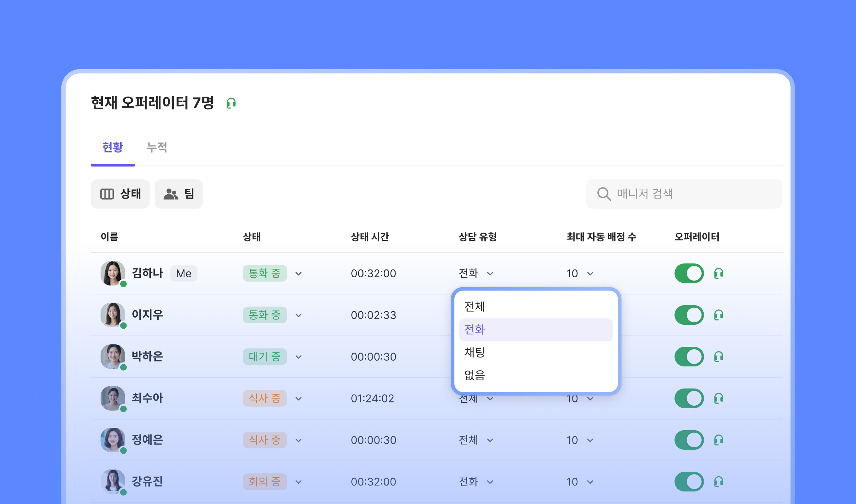This screenshot has height=504, width=856.
Task: Disable operator switch for 정예은
Action: (x=689, y=440)
